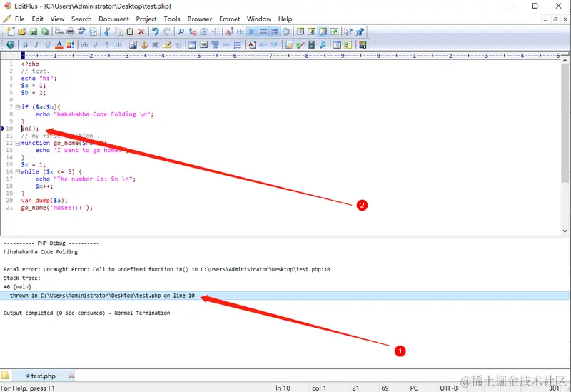The height and width of the screenshot is (392, 571).
Task: Click the music note icon
Action: [x=323, y=44]
